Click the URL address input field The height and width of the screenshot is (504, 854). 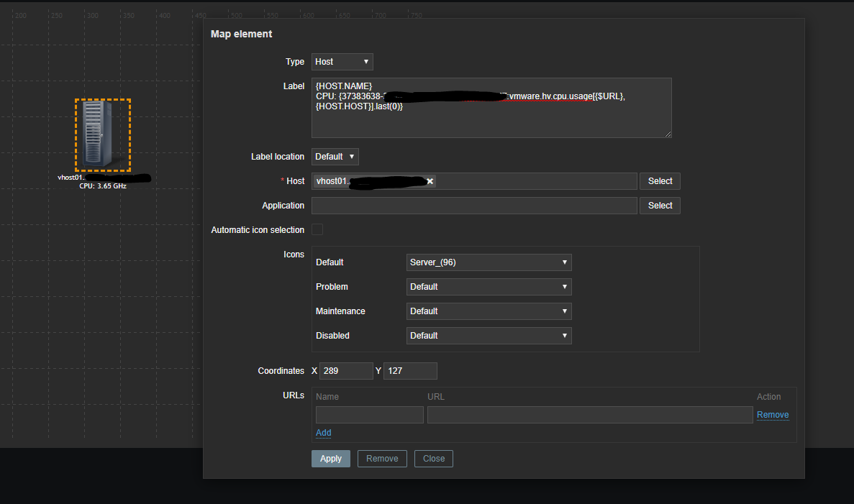pyautogui.click(x=590, y=415)
